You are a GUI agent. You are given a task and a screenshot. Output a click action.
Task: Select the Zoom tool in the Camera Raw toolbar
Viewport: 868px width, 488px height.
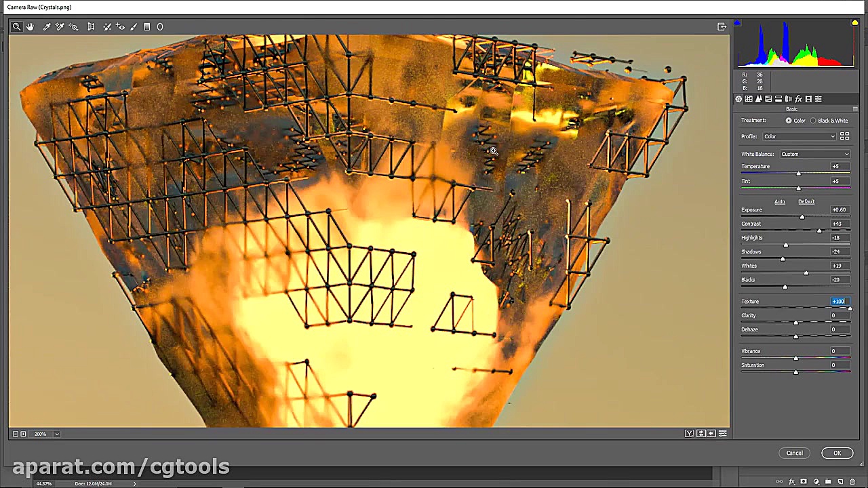[16, 27]
